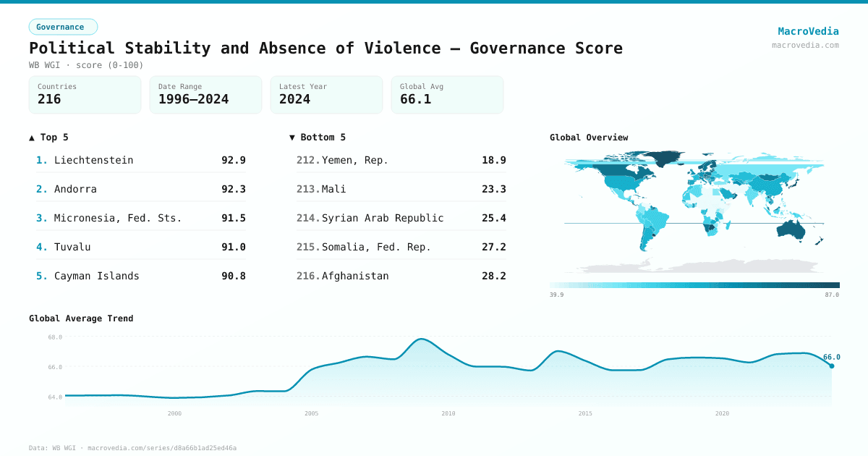The height and width of the screenshot is (456, 868).
Task: Click Yemen's score 18.9
Action: (x=494, y=160)
